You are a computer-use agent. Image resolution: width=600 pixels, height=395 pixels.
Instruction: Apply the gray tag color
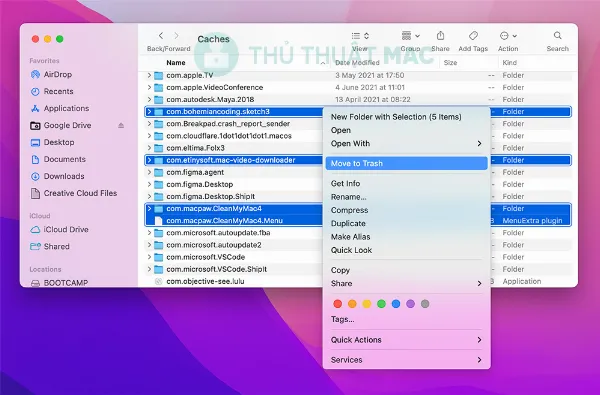[x=425, y=304]
